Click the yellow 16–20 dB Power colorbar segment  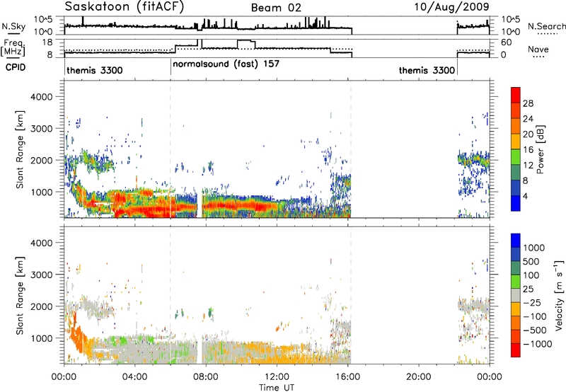tap(516, 142)
